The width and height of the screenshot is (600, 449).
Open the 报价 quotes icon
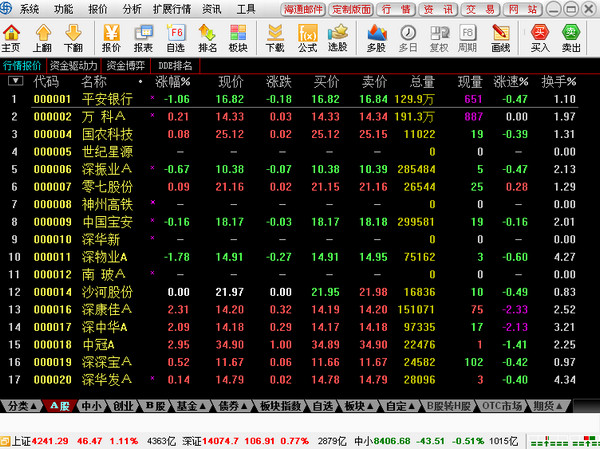click(x=111, y=38)
